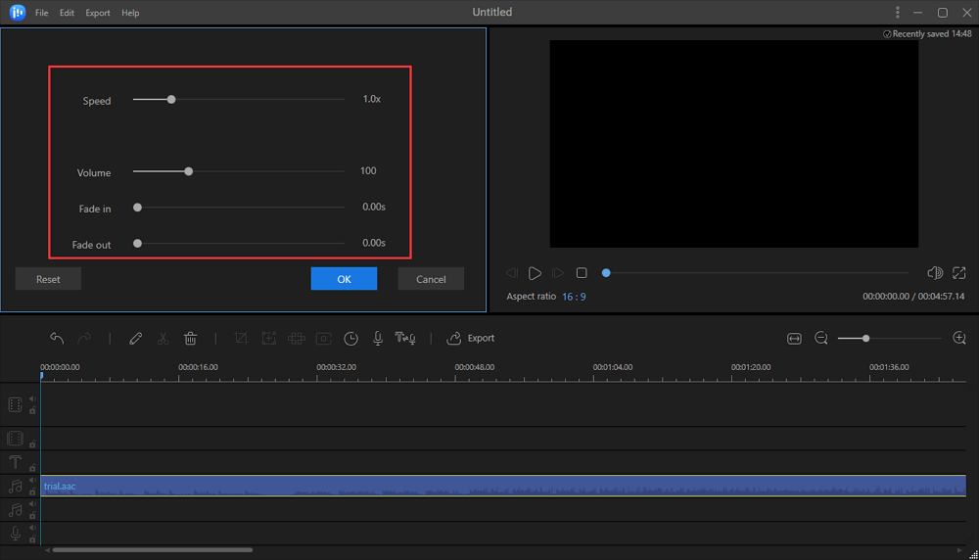
Task: Change the 16 : 9 aspect ratio
Action: tap(574, 297)
